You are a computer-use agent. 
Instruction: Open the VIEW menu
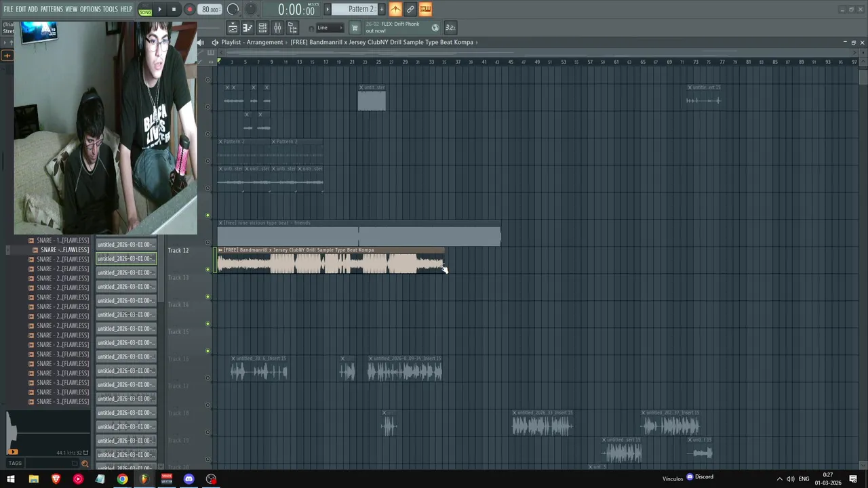pyautogui.click(x=71, y=9)
